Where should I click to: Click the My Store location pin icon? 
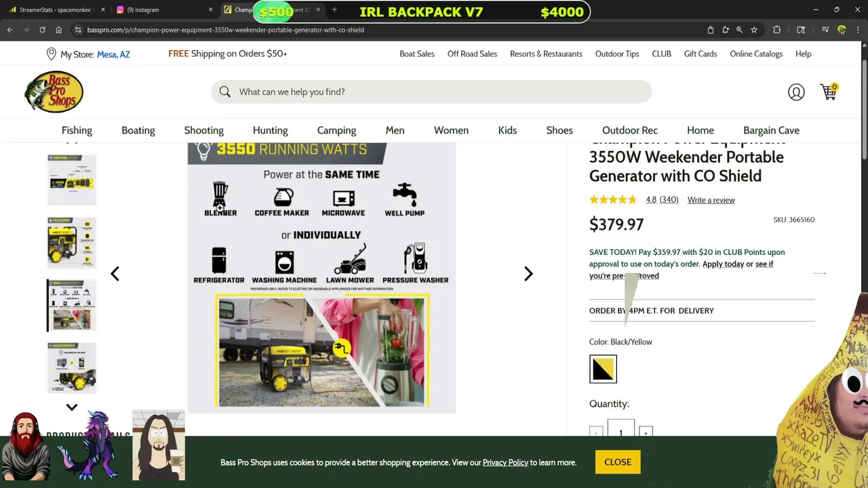pyautogui.click(x=51, y=54)
